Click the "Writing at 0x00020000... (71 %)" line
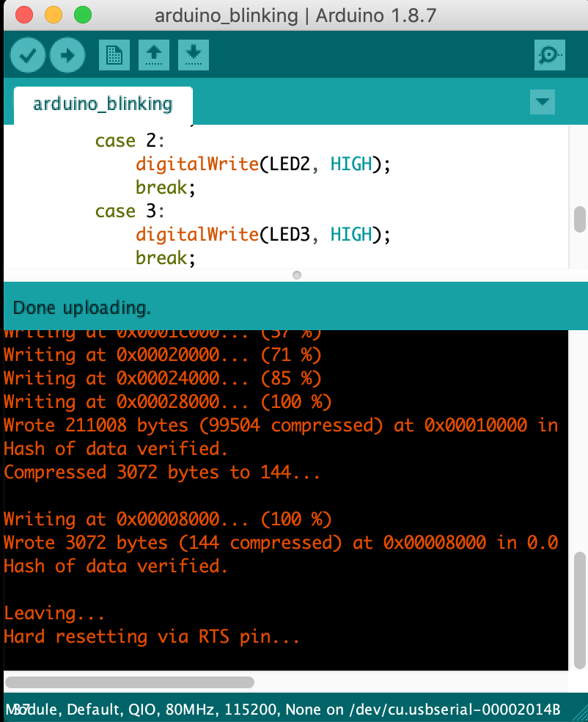 click(163, 355)
